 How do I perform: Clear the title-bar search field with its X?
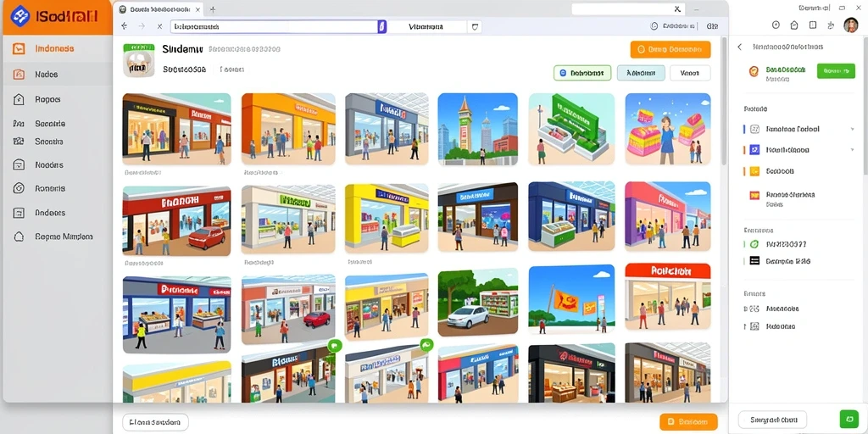677,8
